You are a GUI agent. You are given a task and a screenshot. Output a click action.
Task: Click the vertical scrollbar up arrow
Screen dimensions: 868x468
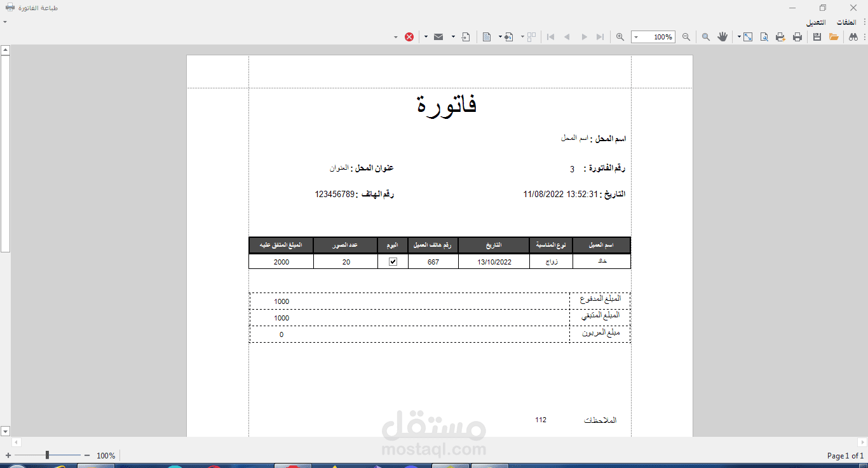pyautogui.click(x=5, y=50)
